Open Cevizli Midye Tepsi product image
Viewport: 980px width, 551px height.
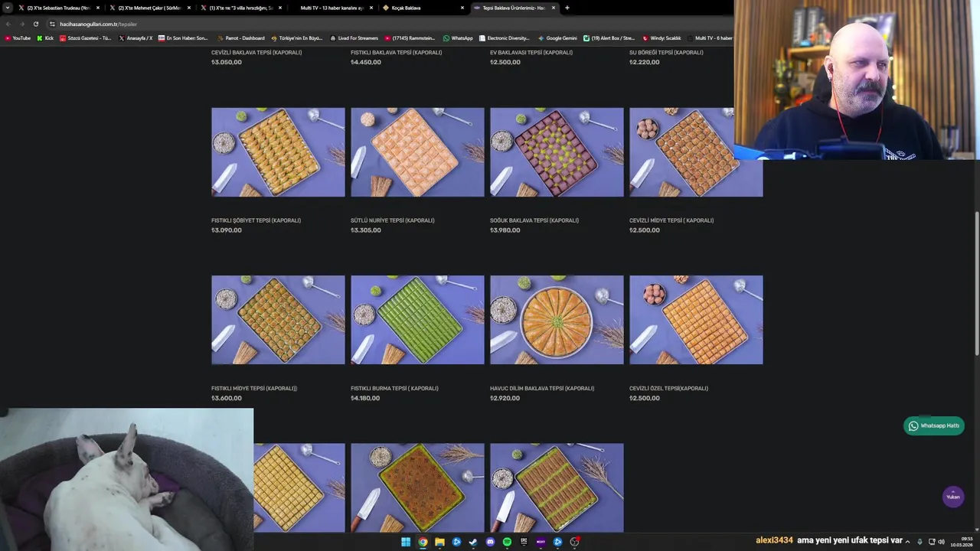pos(696,152)
